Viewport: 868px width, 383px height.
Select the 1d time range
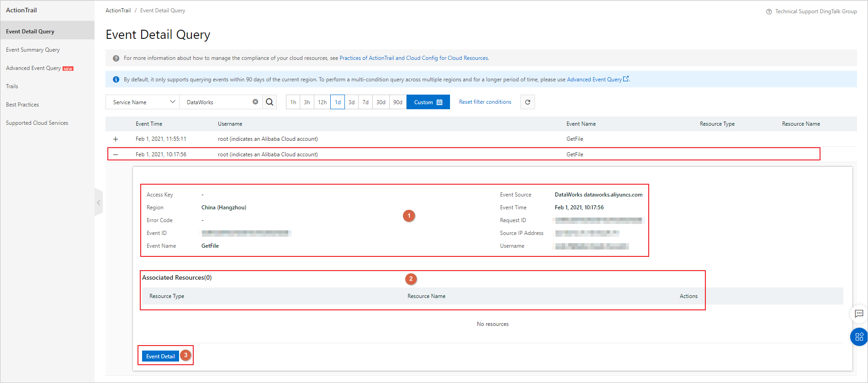pyautogui.click(x=338, y=102)
